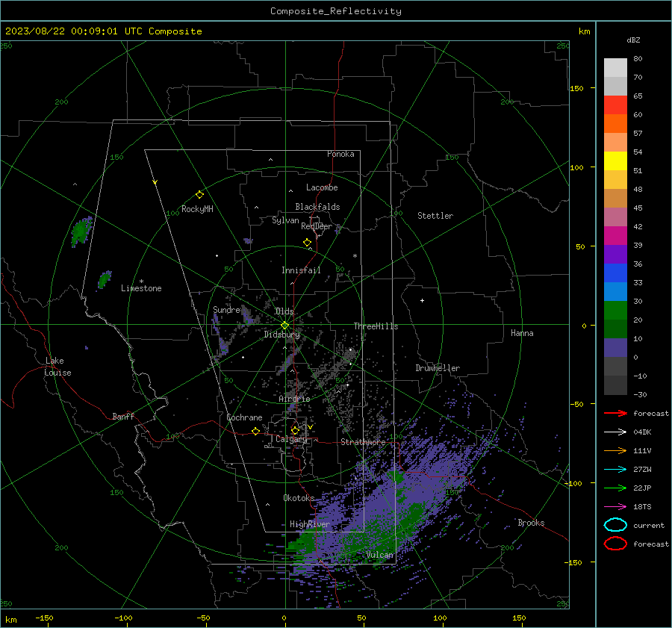The width and height of the screenshot is (672, 628).
Task: Click the Limestone label
Action: tap(141, 288)
